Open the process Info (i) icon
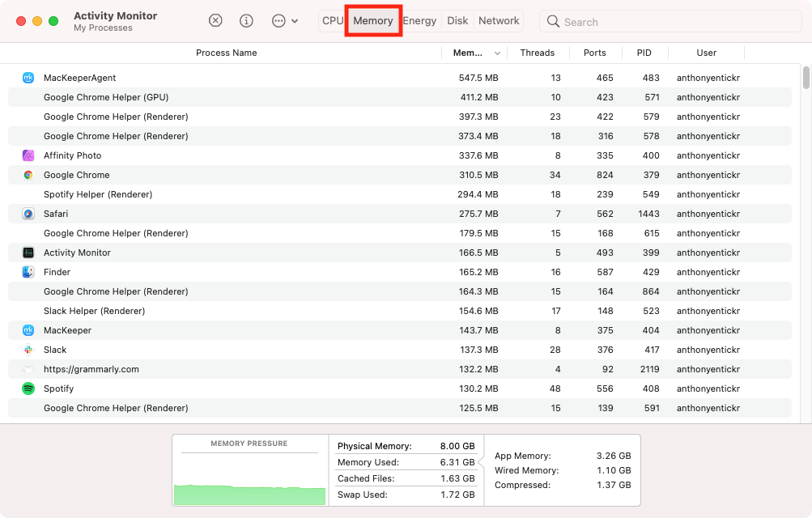This screenshot has width=812, height=518. click(246, 21)
